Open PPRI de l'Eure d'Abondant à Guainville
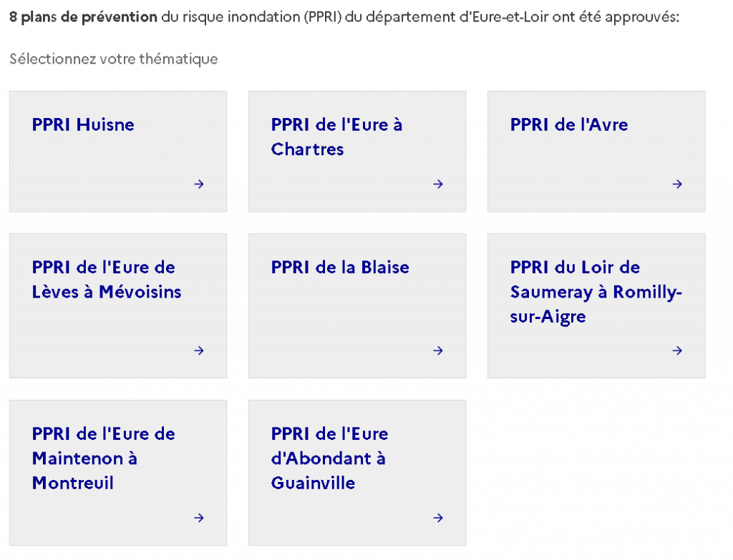The height and width of the screenshot is (560, 733). tap(329, 458)
